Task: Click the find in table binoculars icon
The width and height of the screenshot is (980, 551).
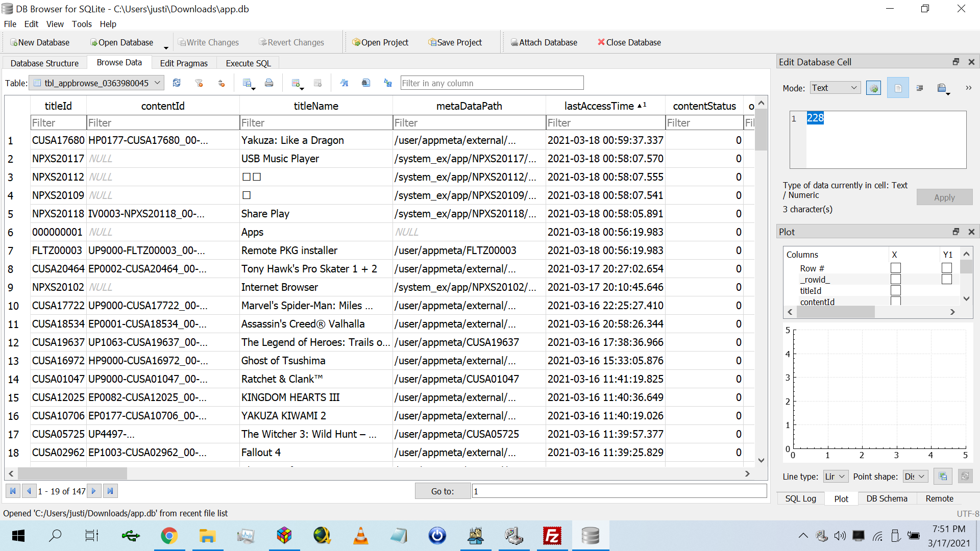Action: coord(366,83)
